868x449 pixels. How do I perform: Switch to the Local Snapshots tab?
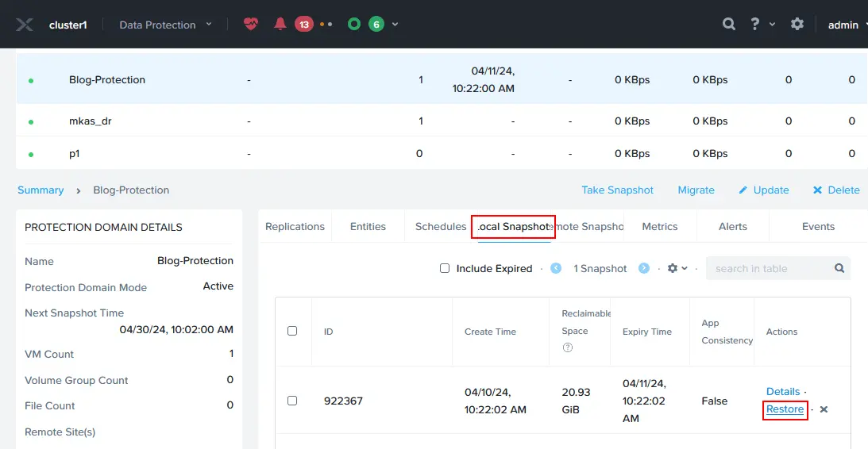point(515,227)
